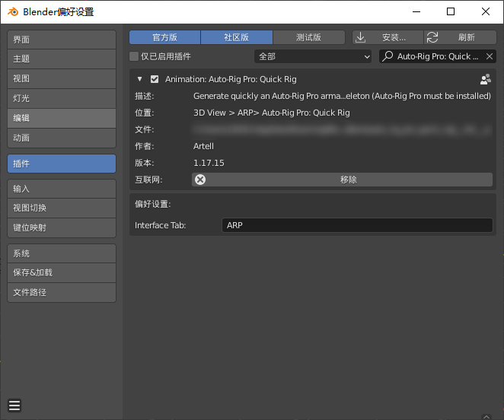Screen dimensions: 504x420
Task: Click the refresh arrows icon beside 刷新
Action: tap(432, 37)
